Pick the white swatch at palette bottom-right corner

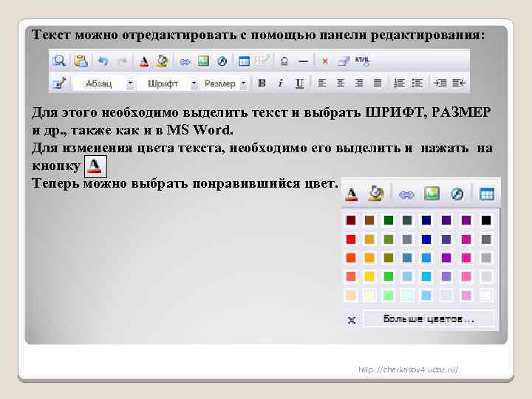[486, 296]
